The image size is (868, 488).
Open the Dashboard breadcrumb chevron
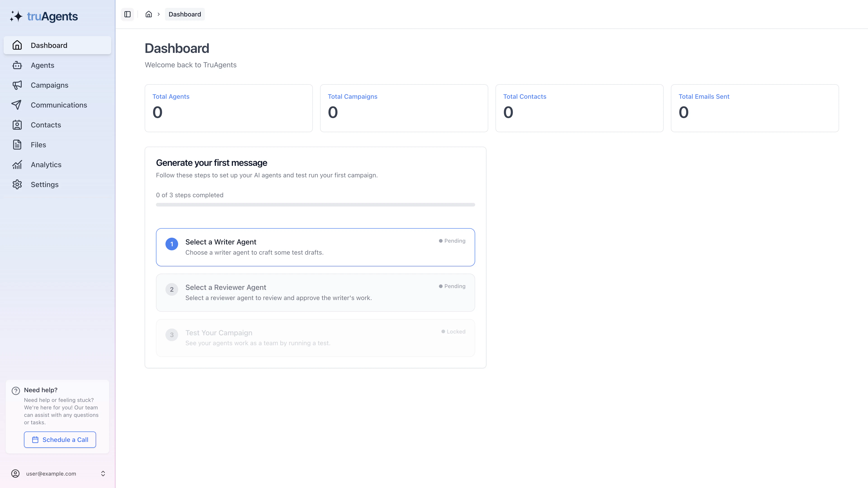point(158,14)
